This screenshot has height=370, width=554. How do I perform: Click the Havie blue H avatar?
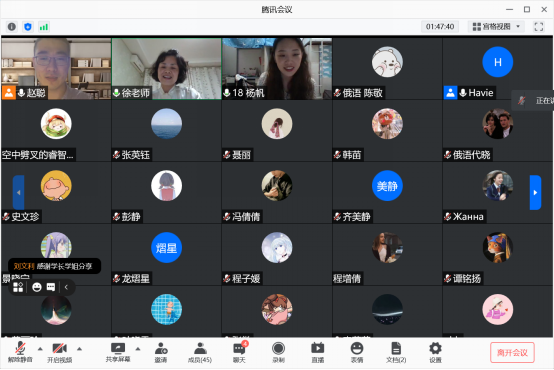tap(497, 62)
